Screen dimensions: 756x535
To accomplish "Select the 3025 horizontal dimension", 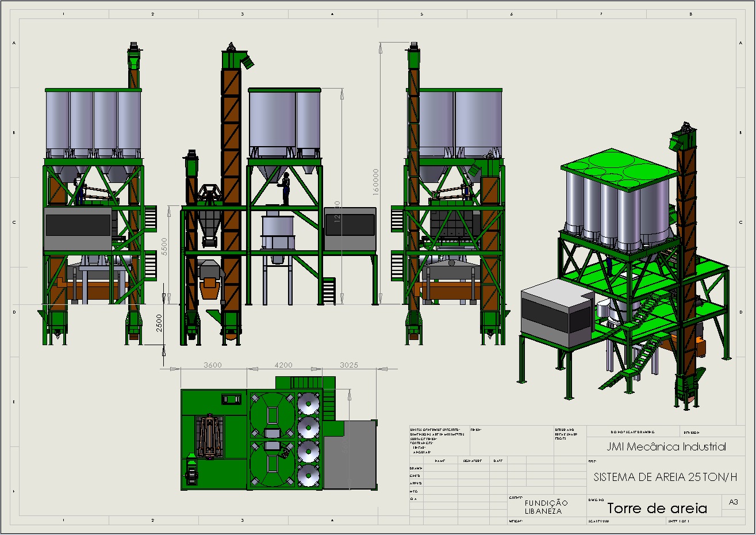I will (x=349, y=365).
